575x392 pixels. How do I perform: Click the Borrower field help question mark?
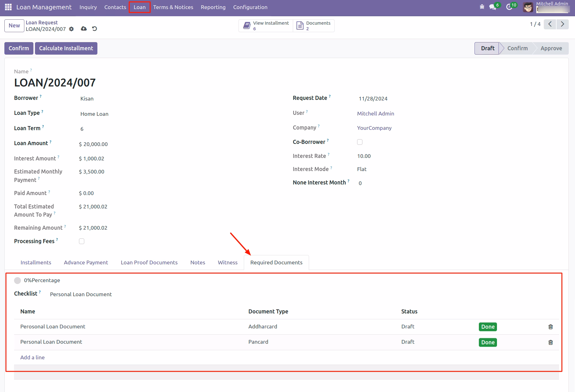tap(41, 96)
